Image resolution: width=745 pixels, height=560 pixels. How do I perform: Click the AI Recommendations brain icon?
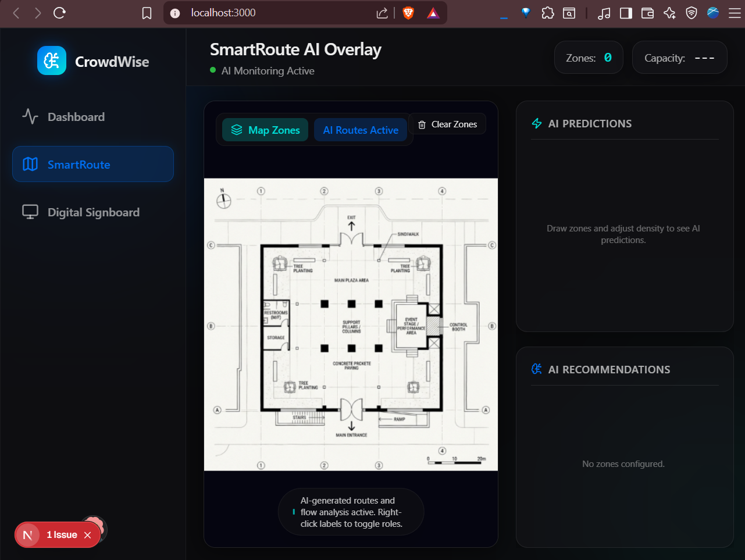(537, 369)
